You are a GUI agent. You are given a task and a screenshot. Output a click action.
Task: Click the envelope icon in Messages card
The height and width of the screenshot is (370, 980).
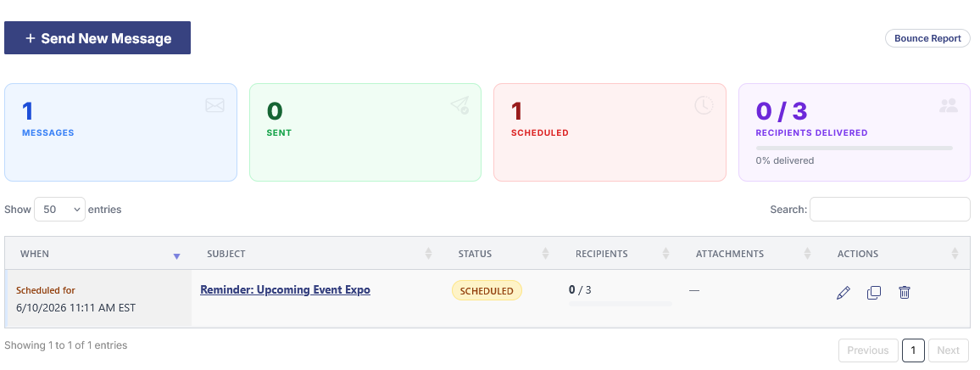pyautogui.click(x=214, y=105)
